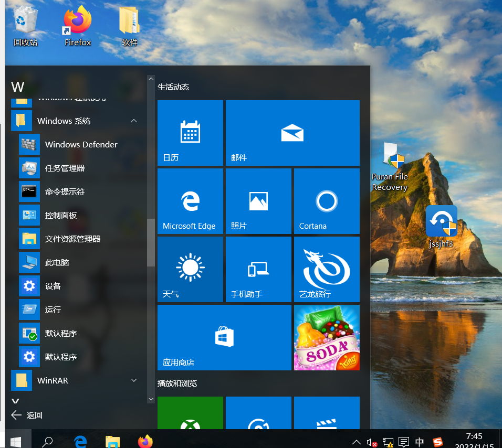Image resolution: width=502 pixels, height=448 pixels.
Task: Click the app list scrollbar thumb
Action: pyautogui.click(x=151, y=242)
